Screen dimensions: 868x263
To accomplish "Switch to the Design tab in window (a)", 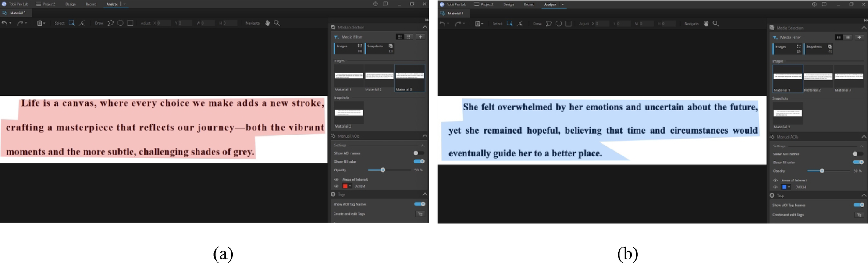I will tap(70, 4).
